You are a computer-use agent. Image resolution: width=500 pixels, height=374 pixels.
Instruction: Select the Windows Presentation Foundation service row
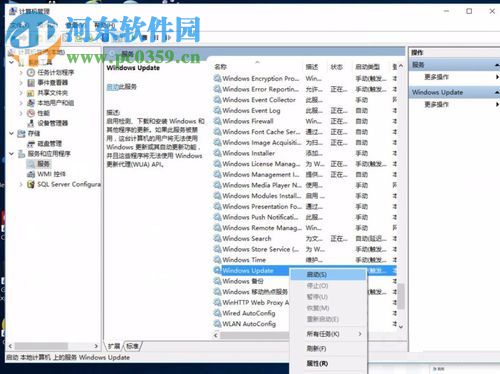click(x=305, y=206)
